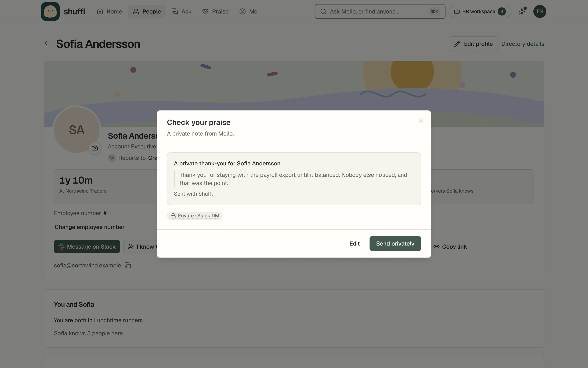Click the shuffl mascot logo icon

click(50, 11)
